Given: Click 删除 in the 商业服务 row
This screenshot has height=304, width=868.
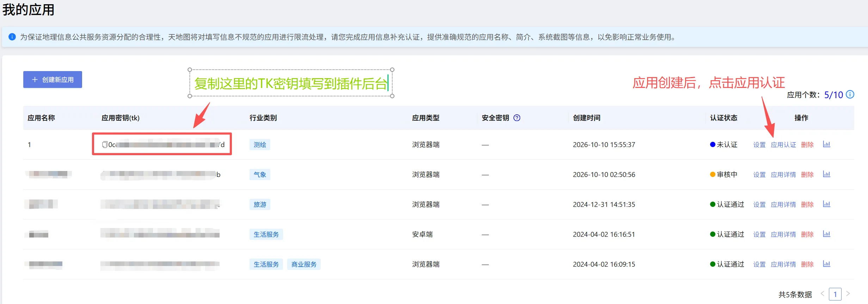Looking at the screenshot, I should pos(807,264).
